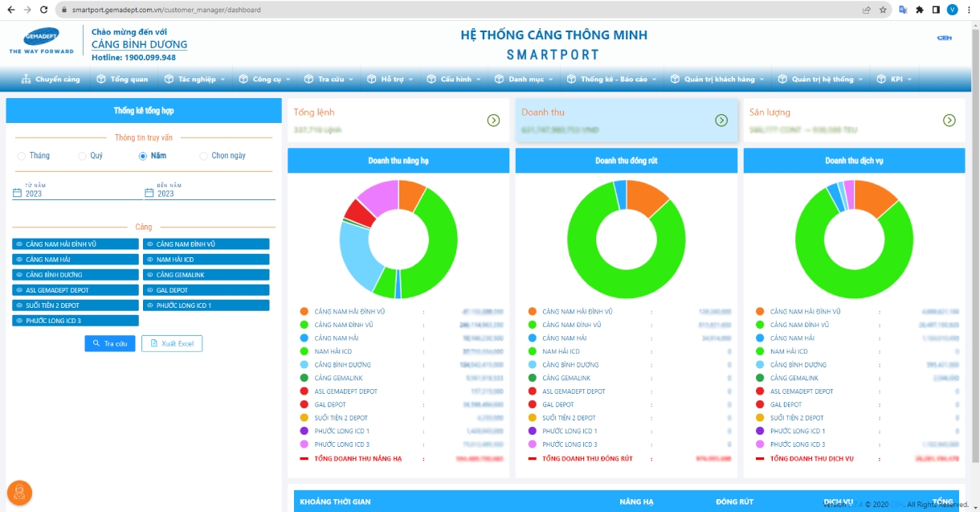Click browser back arrow
Screen dimensions: 980x512
10,10
